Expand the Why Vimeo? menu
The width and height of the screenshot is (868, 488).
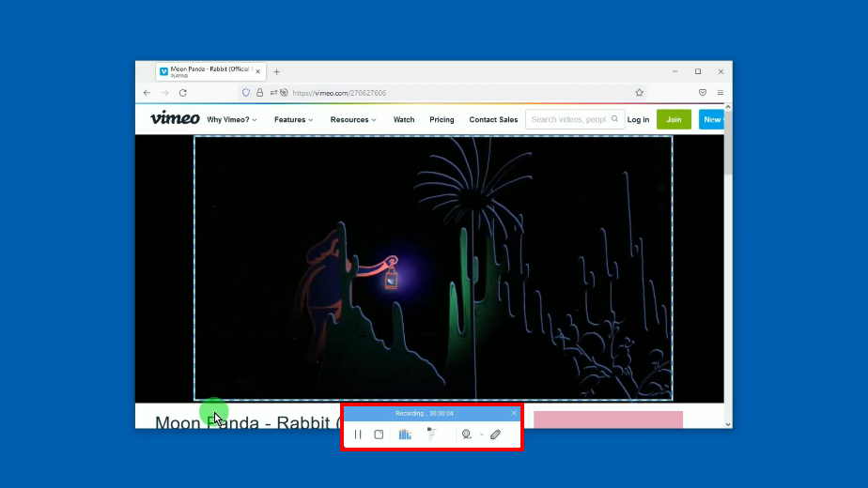(232, 119)
